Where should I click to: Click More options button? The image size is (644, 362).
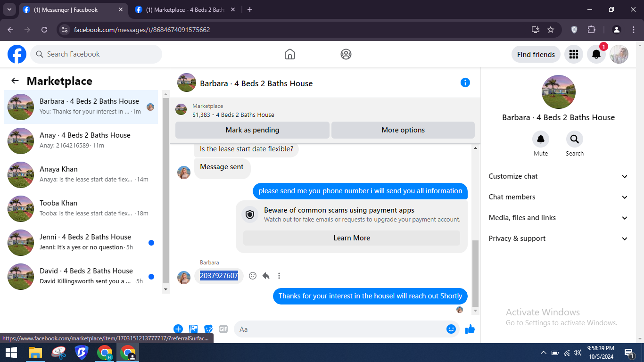click(403, 130)
